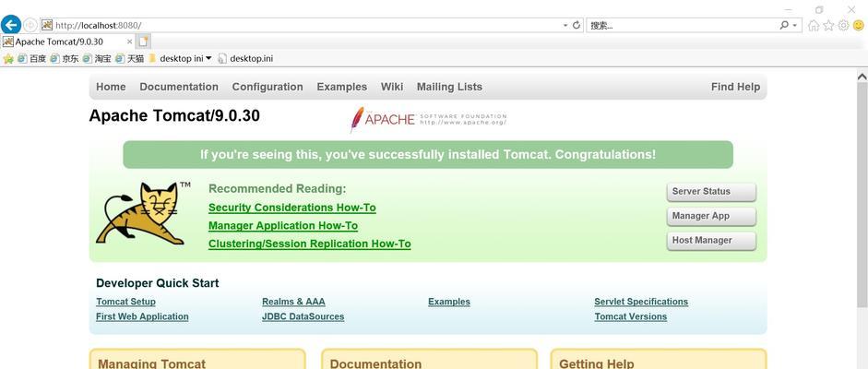Click add-to-favorites star in bookmarks bar
This screenshot has width=868, height=369.
pyautogui.click(x=8, y=59)
